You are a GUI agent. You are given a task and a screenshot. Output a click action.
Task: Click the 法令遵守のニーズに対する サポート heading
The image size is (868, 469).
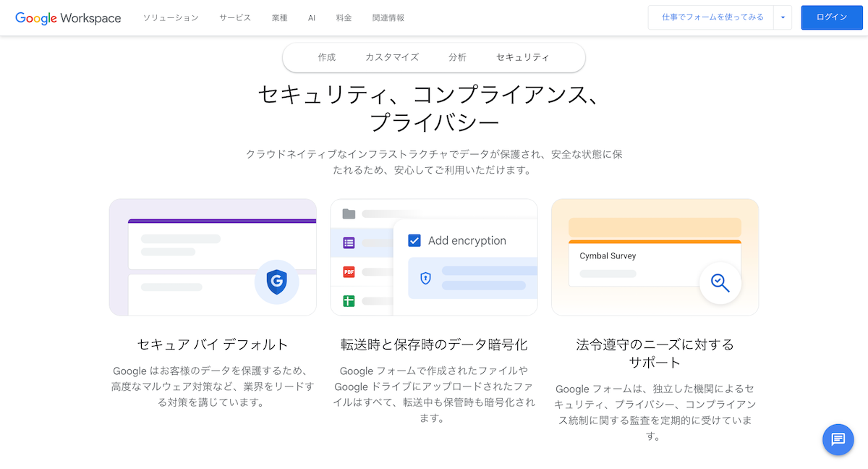[x=655, y=353]
